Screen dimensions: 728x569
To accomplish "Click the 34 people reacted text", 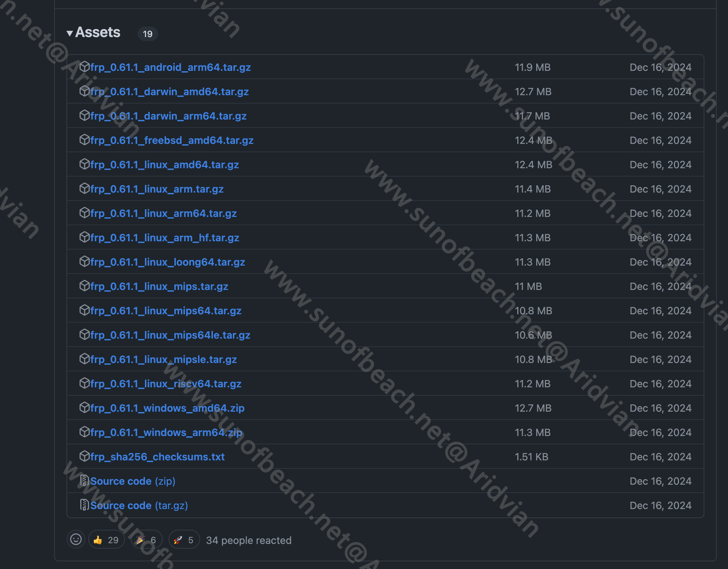I will (x=248, y=540).
